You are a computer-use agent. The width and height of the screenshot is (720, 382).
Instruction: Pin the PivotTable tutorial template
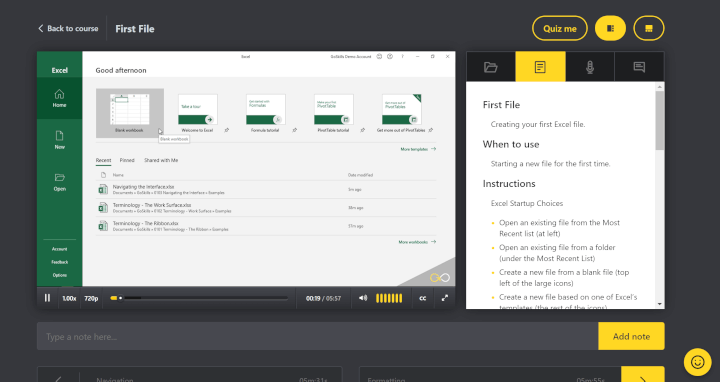coord(362,130)
